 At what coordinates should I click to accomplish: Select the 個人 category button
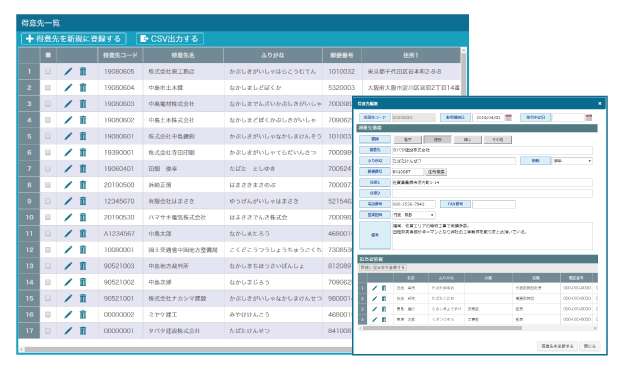(x=467, y=140)
